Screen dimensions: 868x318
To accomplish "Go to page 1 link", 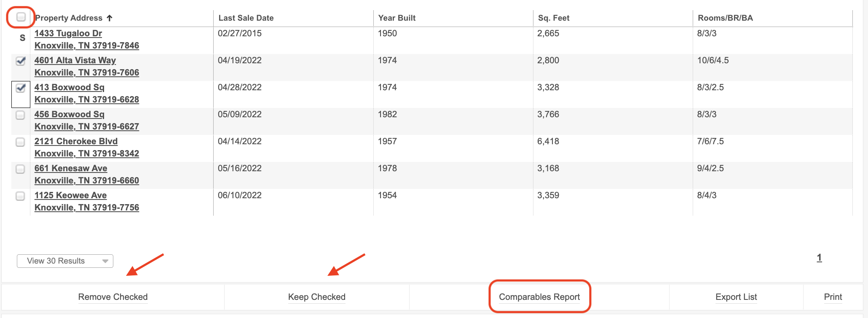I will pyautogui.click(x=819, y=258).
